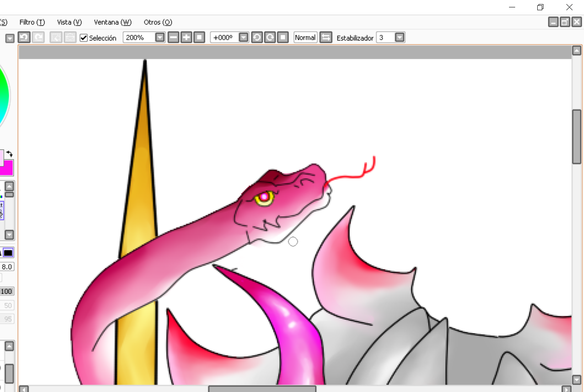Open the Ventana menu

click(x=113, y=22)
